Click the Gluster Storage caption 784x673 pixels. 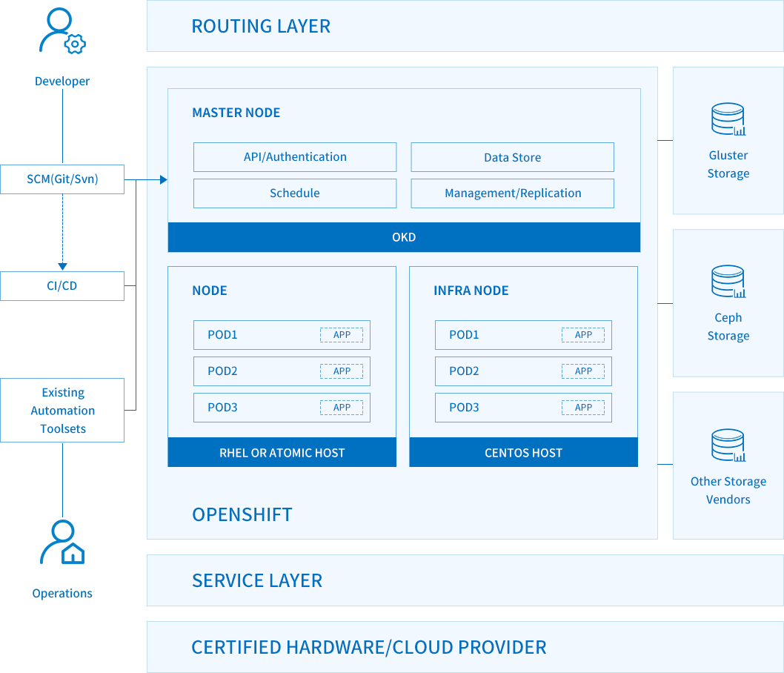pos(728,165)
